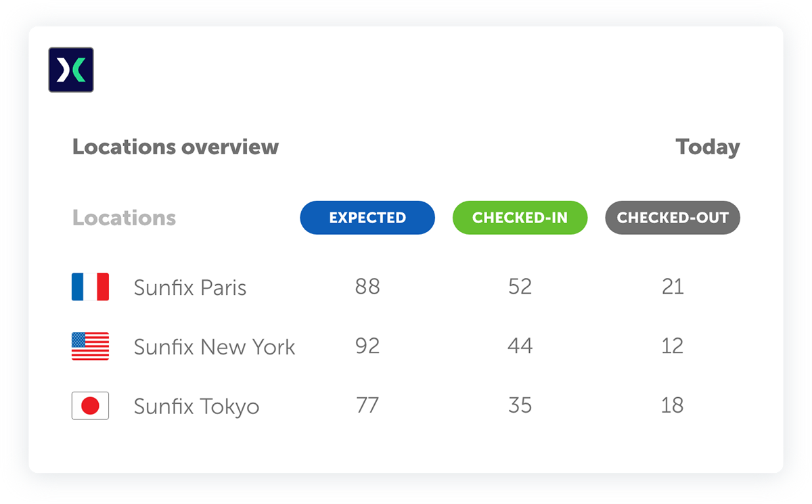Click the Japan flag icon
812x504 pixels.
[x=90, y=406]
